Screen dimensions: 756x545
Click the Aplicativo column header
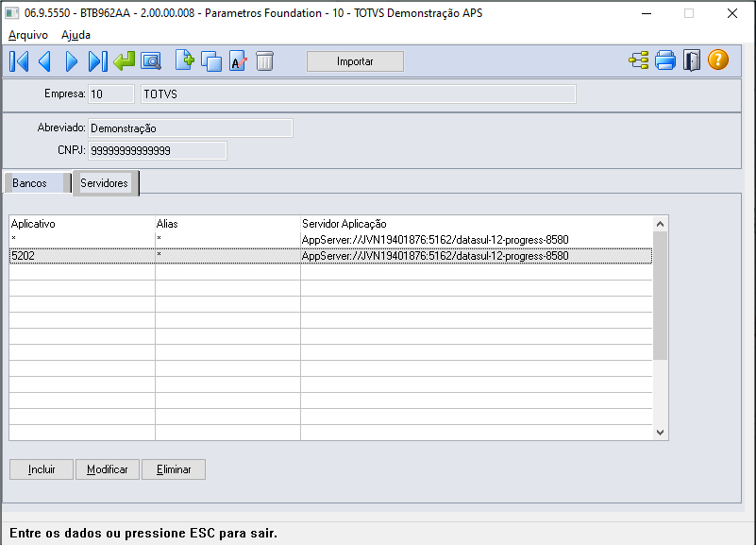point(82,224)
